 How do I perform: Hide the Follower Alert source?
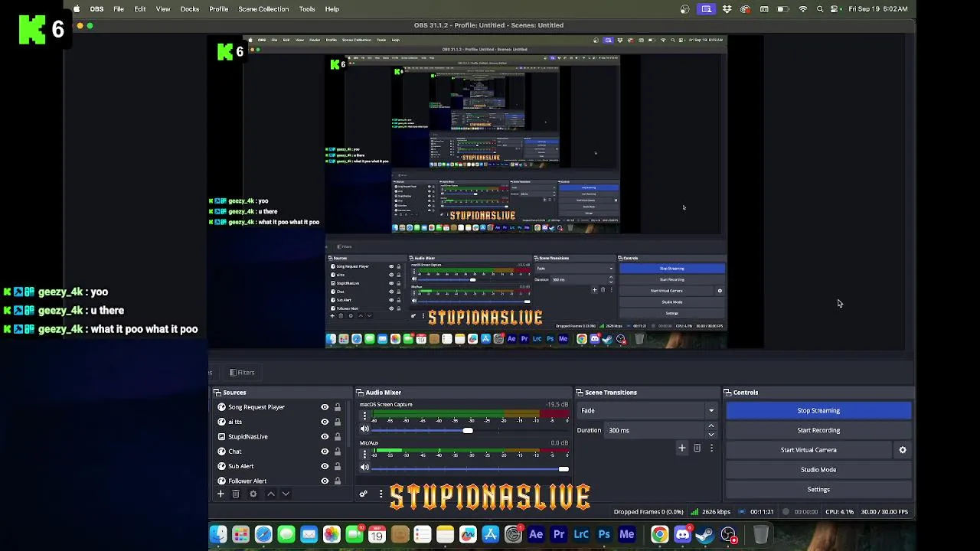(x=325, y=481)
